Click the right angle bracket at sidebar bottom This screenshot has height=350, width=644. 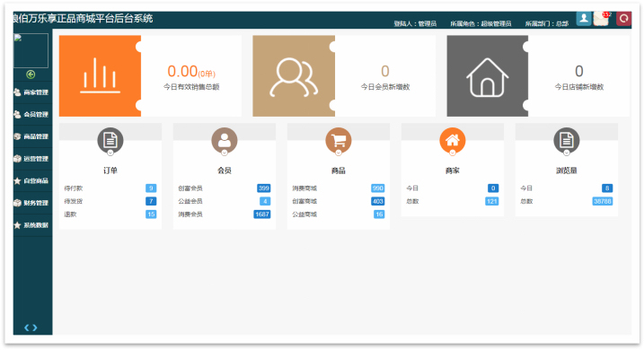point(35,328)
